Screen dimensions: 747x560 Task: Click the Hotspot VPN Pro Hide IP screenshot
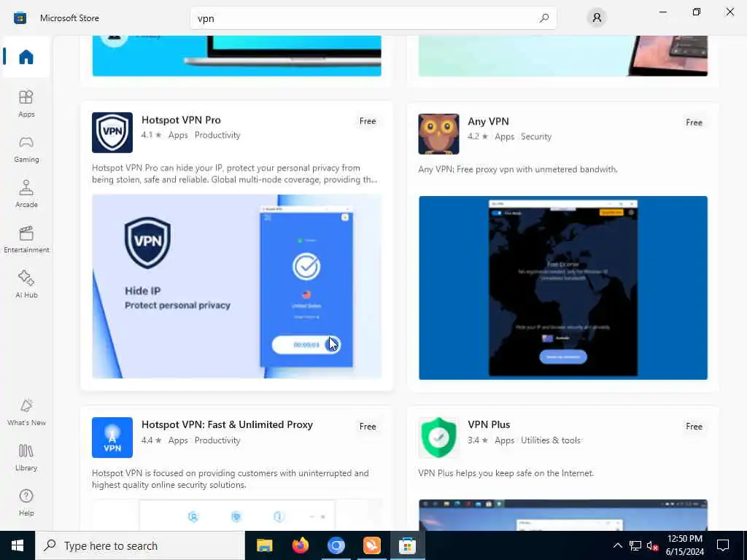click(x=237, y=287)
